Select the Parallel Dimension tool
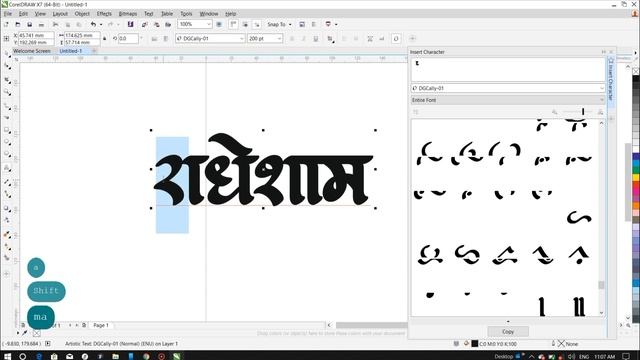This screenshot has height=360, width=640. tap(7, 182)
